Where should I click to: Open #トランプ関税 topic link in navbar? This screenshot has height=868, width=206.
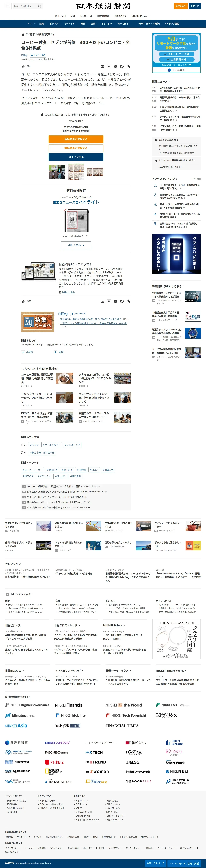coord(172,24)
